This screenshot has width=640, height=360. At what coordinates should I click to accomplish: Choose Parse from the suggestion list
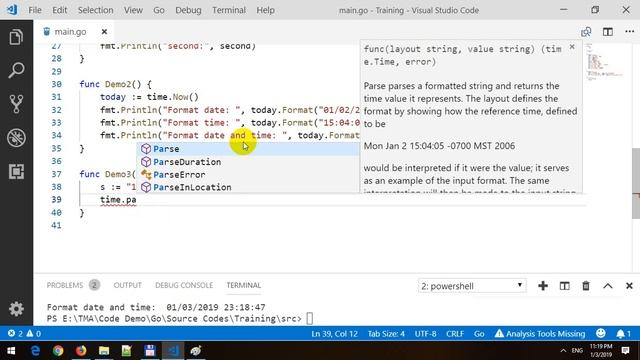[x=248, y=149]
